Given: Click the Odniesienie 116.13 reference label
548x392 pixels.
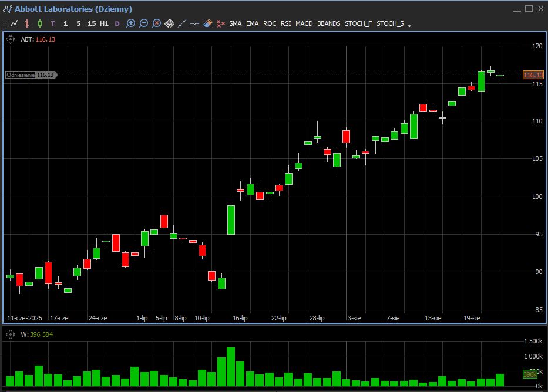Looking at the screenshot, I should [31, 75].
